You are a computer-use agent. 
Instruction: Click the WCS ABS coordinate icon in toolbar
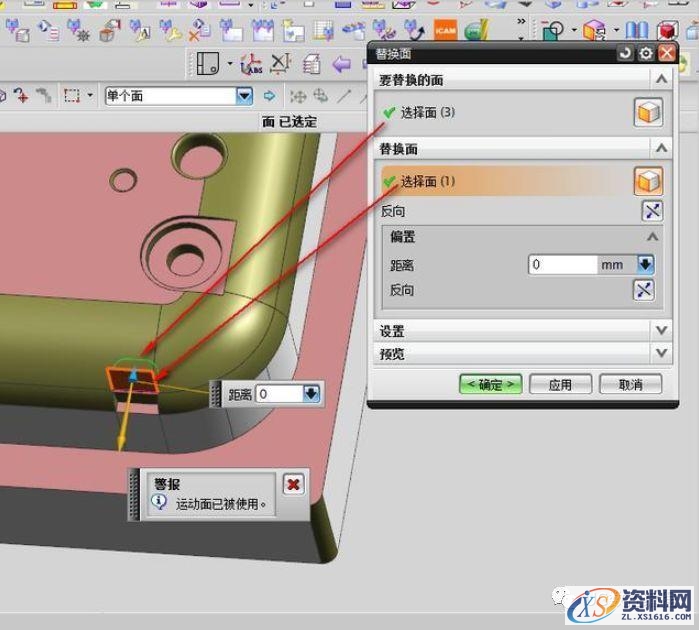coord(252,66)
